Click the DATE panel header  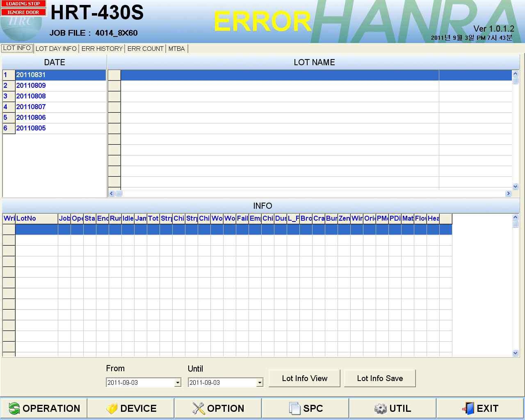coord(54,62)
